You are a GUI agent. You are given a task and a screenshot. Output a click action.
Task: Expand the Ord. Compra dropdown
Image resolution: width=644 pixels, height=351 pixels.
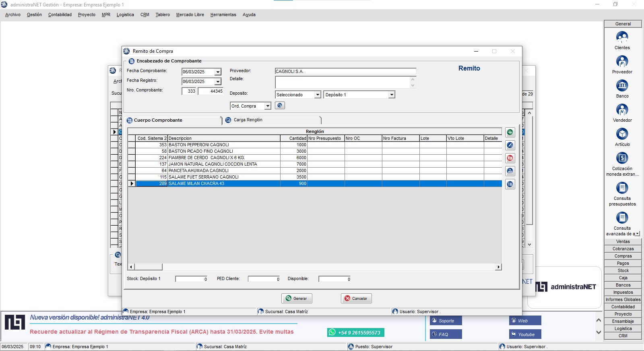pyautogui.click(x=268, y=106)
